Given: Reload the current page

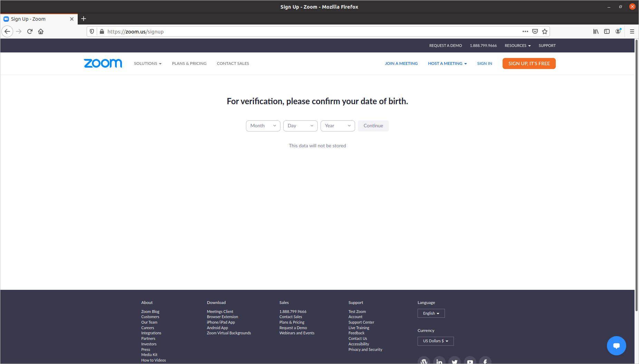Looking at the screenshot, I should coord(30,31).
